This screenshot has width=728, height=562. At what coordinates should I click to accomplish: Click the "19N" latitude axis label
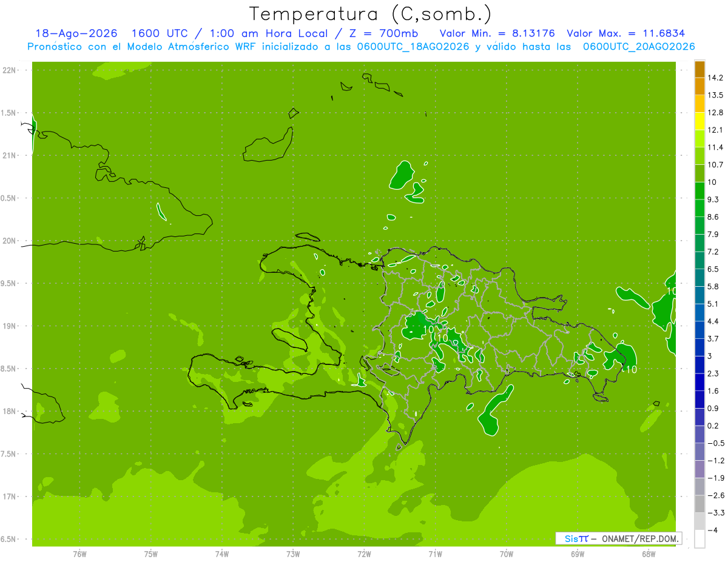click(x=10, y=326)
